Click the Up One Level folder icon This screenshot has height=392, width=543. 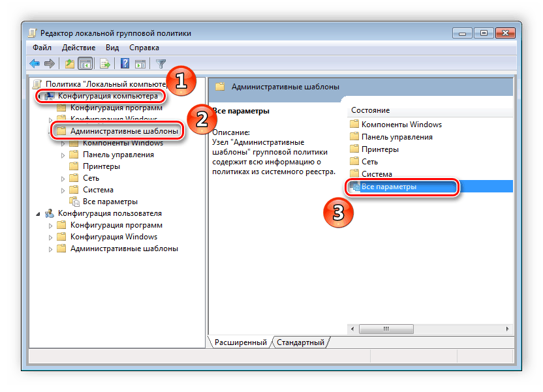click(69, 63)
